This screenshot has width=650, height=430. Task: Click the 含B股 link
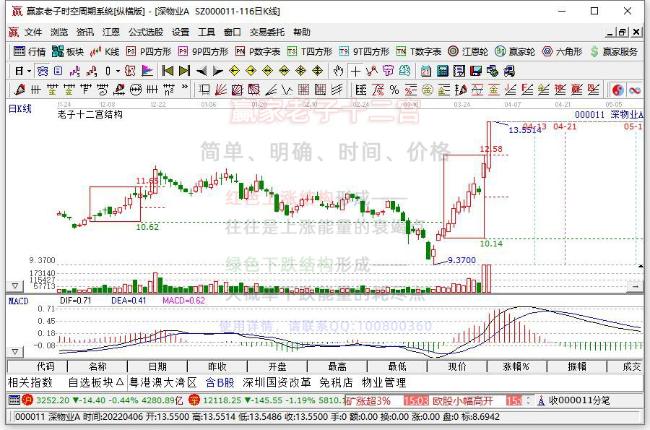(220, 382)
